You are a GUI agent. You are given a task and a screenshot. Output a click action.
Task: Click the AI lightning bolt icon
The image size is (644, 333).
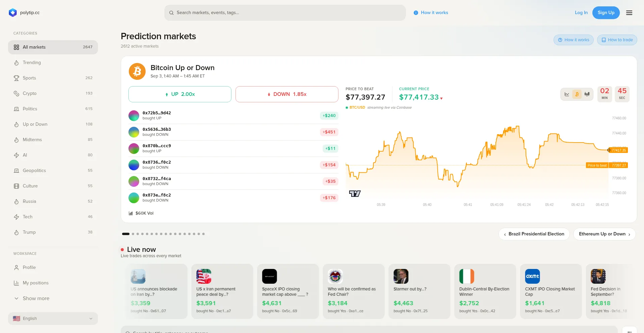click(x=16, y=155)
